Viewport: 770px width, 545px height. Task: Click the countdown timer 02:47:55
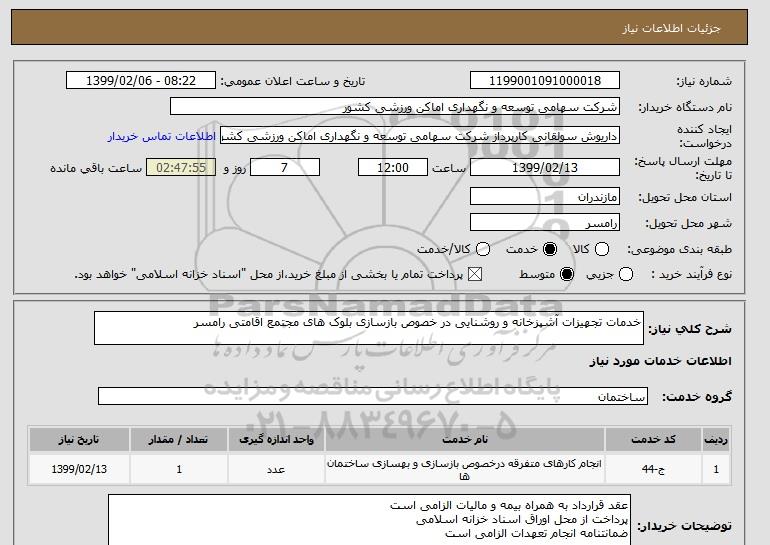(181, 167)
